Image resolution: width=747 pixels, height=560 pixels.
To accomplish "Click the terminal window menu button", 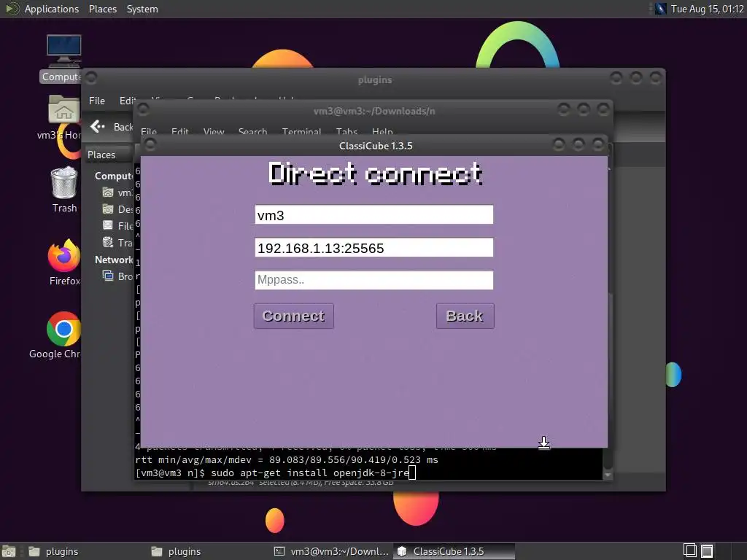I will [x=143, y=109].
